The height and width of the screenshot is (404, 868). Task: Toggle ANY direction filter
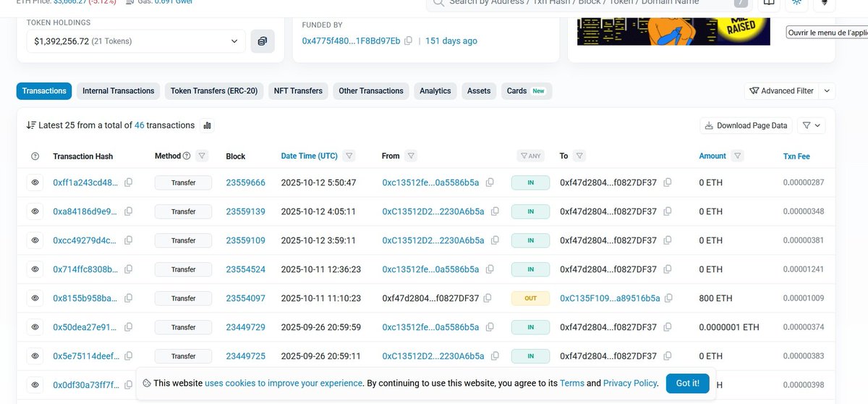pyautogui.click(x=530, y=156)
